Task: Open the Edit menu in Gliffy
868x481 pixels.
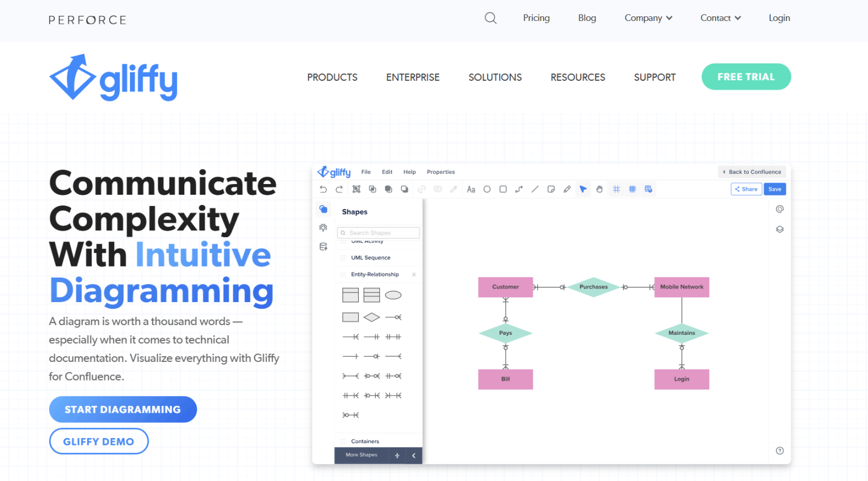Action: click(x=387, y=172)
